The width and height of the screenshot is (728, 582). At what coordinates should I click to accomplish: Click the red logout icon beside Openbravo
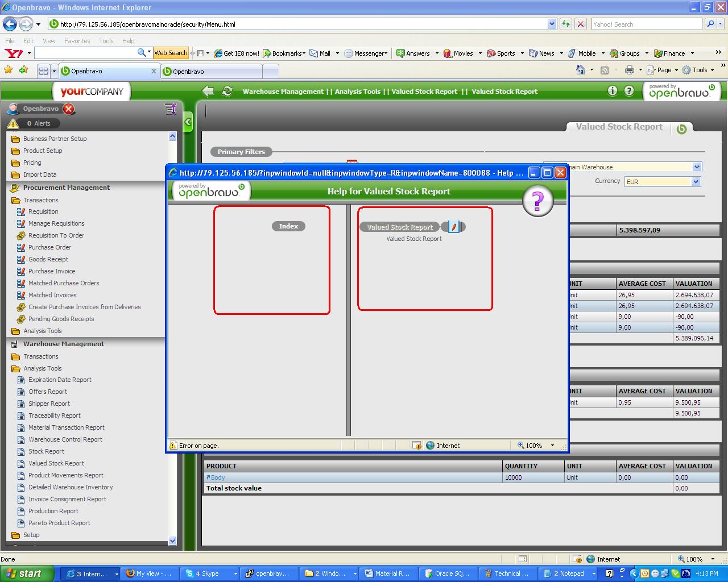coord(69,109)
